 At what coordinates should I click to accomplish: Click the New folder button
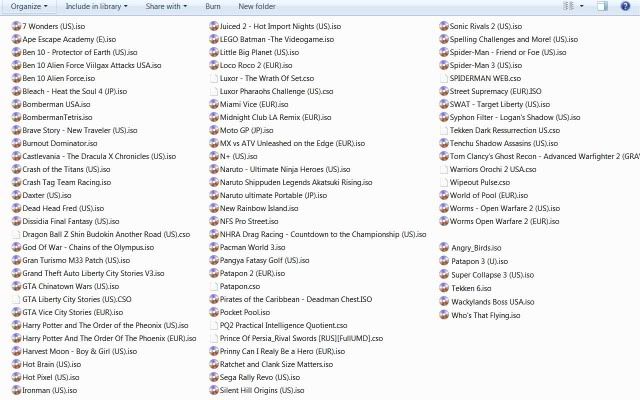257,7
